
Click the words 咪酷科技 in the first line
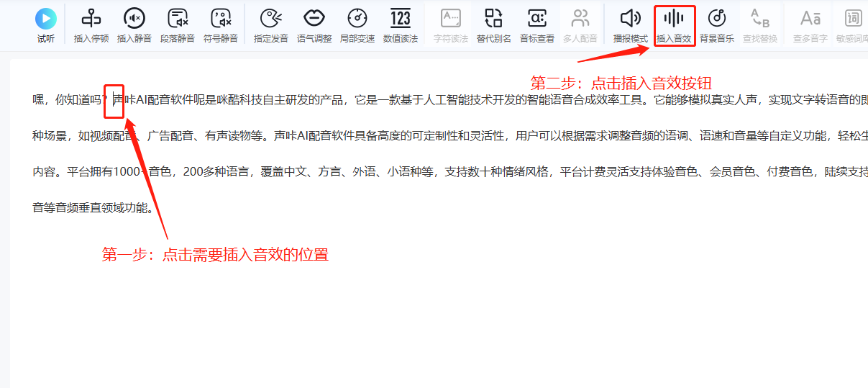pyautogui.click(x=240, y=100)
